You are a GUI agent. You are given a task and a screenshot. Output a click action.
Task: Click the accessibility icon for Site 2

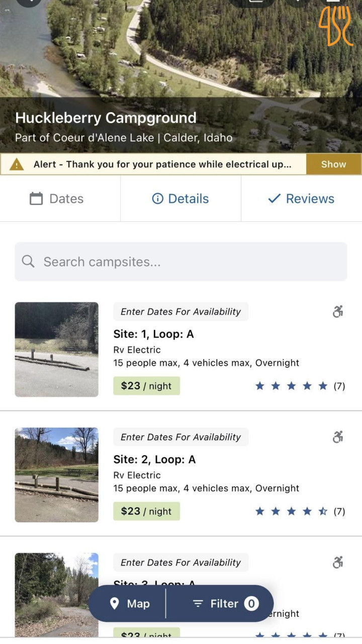tap(338, 437)
